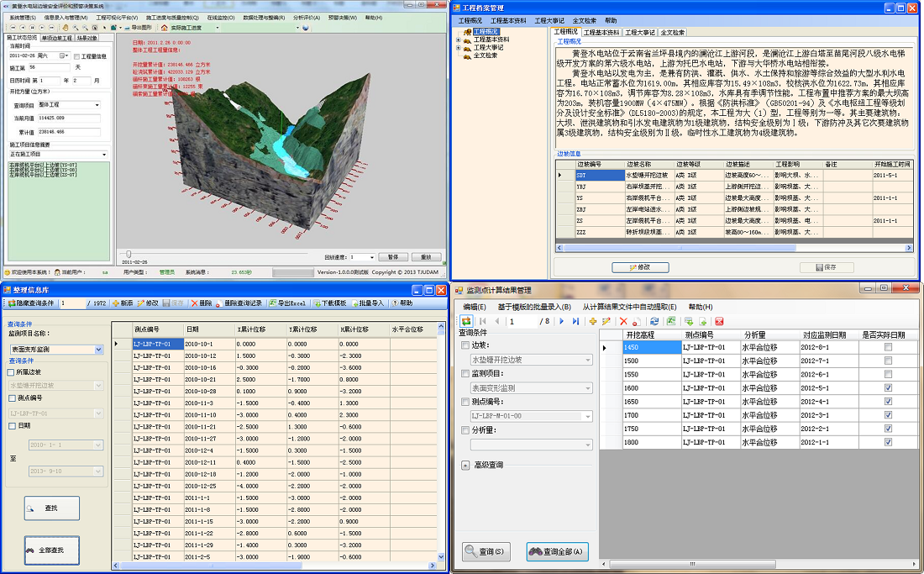
Task: Enable 日期 checkbox in 整理信息库
Action: tap(11, 425)
